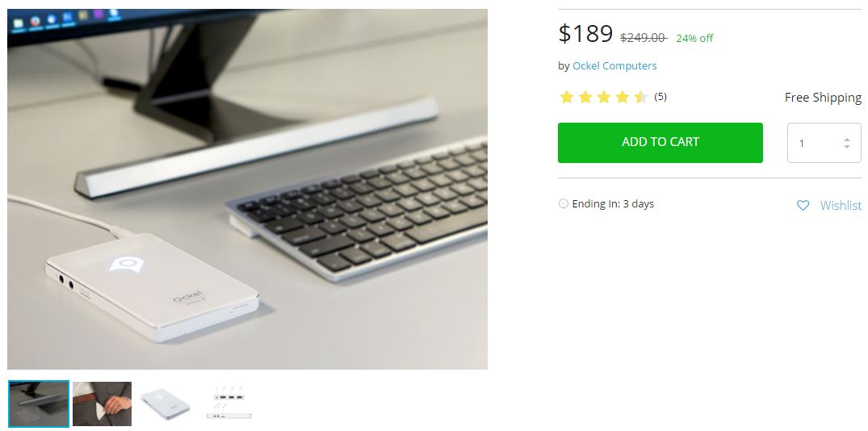Click the 24% off discount label

pos(694,38)
